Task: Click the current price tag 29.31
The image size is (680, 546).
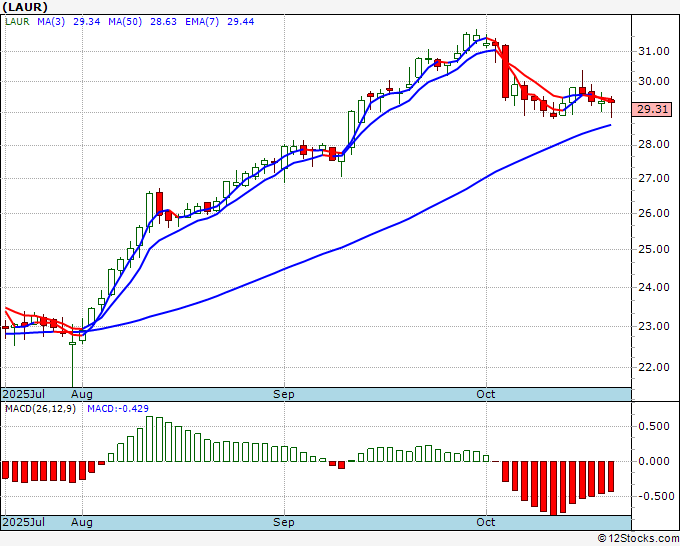Action: [652, 109]
